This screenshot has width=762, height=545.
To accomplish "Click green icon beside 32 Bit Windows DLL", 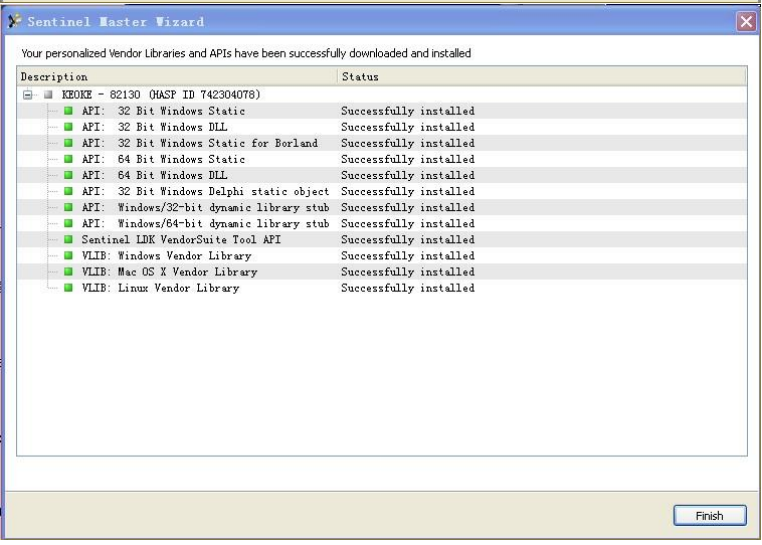I will [69, 127].
